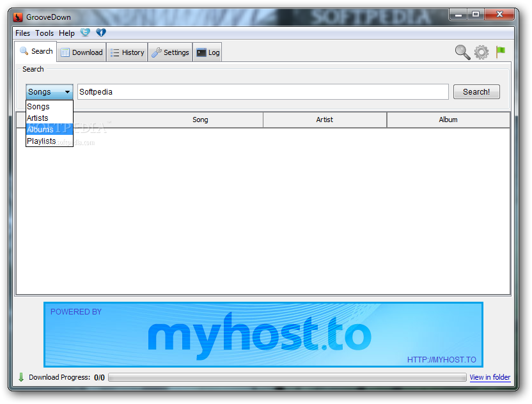Screen dimensions: 532x404
Task: Collapse the Songs search type combo box
Action: 49,91
